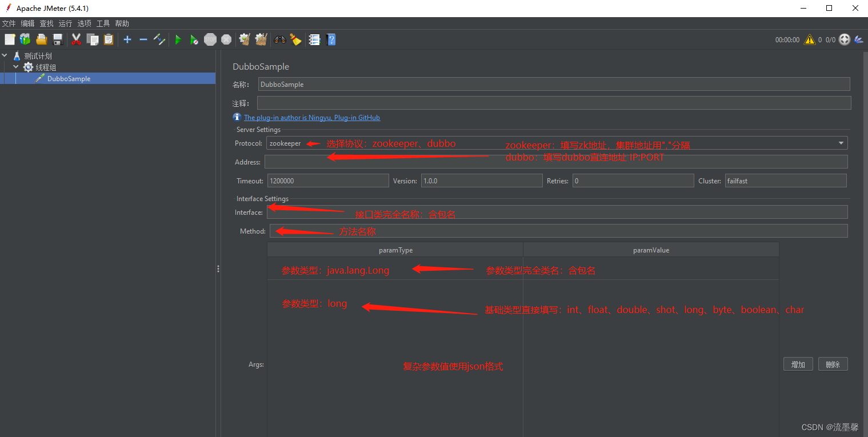Open Search with binoculars icon
Viewport: 868px width, 437px height.
pos(280,39)
